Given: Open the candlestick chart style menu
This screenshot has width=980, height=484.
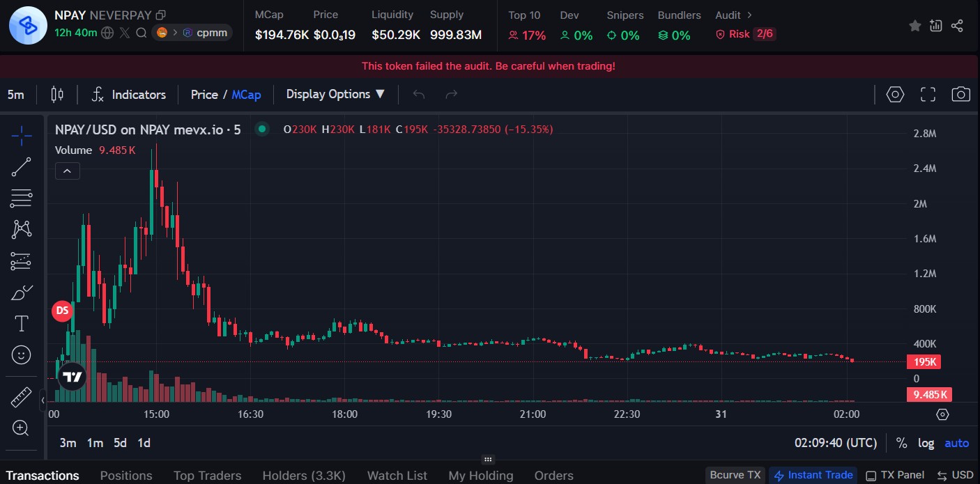Looking at the screenshot, I should 57,95.
